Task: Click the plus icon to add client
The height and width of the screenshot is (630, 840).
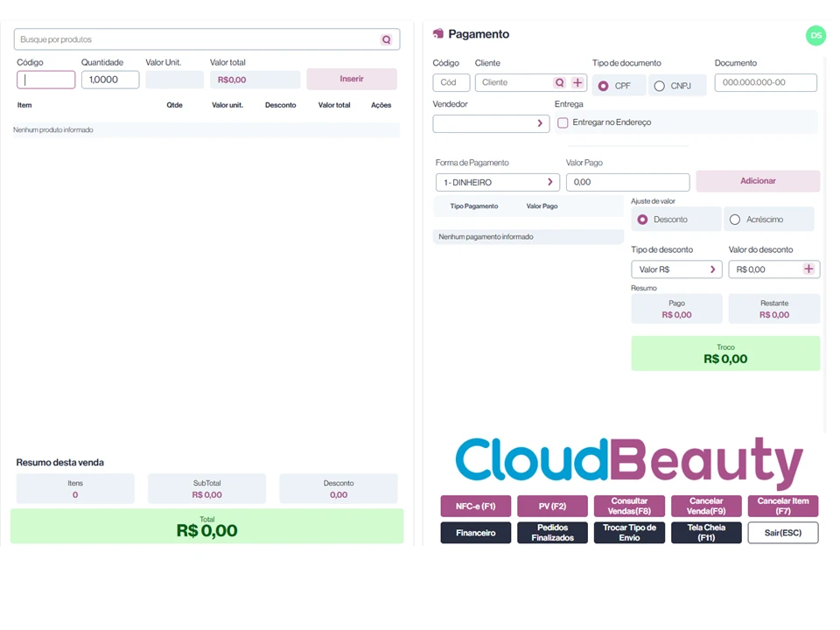Action: click(577, 82)
